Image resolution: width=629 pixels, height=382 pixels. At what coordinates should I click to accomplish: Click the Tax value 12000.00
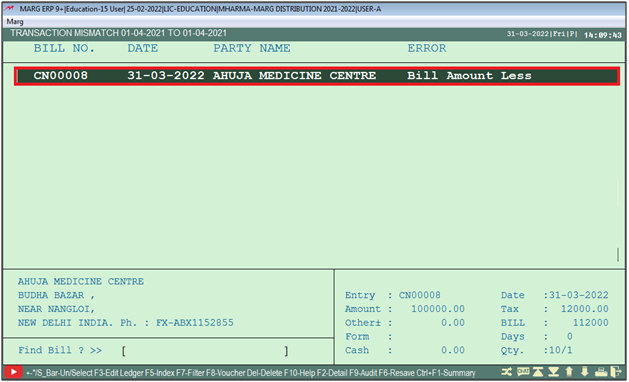pos(584,309)
